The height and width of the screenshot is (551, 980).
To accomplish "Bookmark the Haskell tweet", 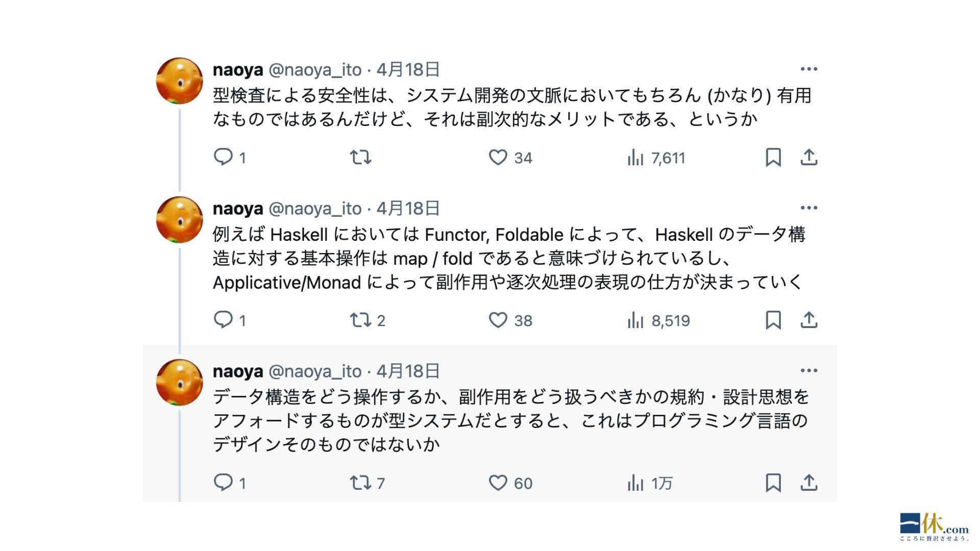I will click(773, 320).
